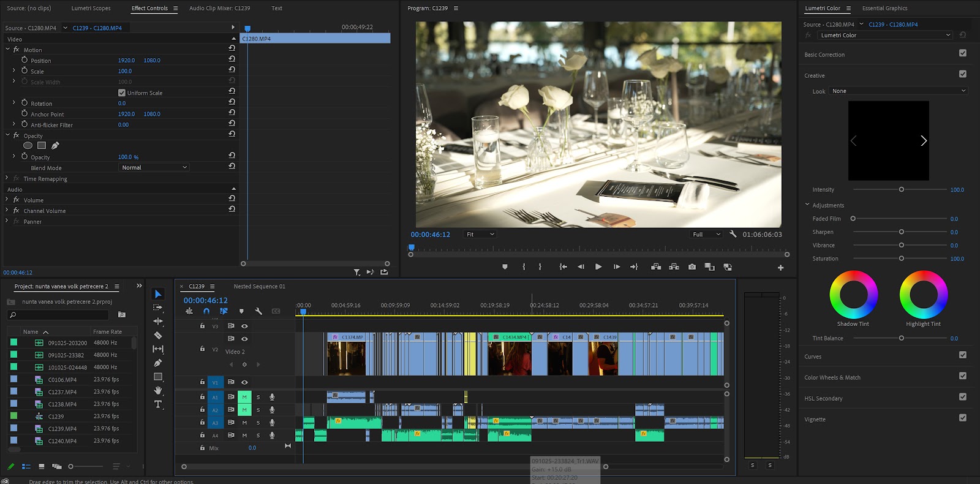
Task: Open the Source: (no clips) tab
Action: (29, 8)
